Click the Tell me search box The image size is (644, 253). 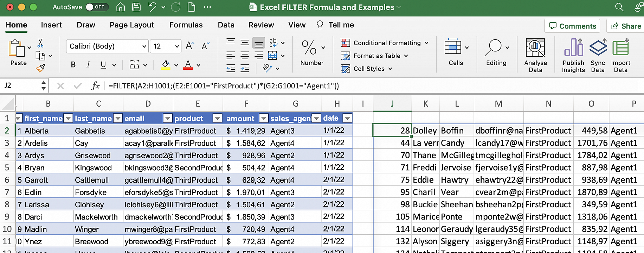pyautogui.click(x=336, y=25)
